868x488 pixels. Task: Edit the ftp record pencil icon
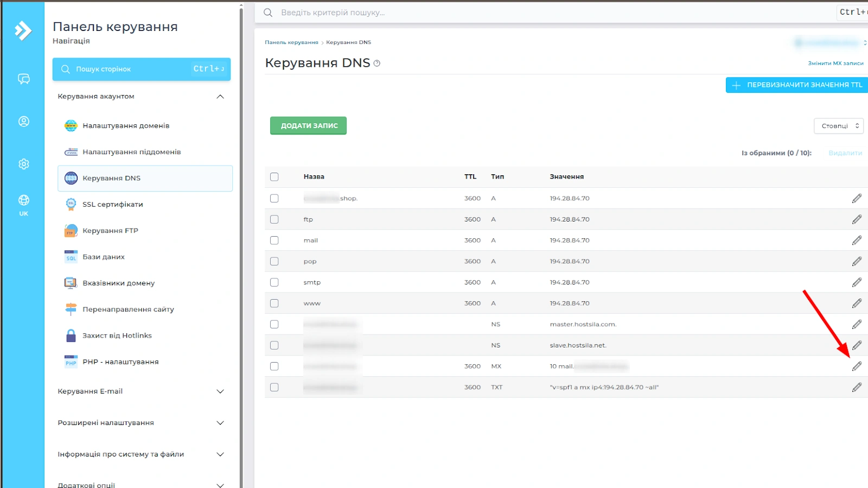point(857,219)
